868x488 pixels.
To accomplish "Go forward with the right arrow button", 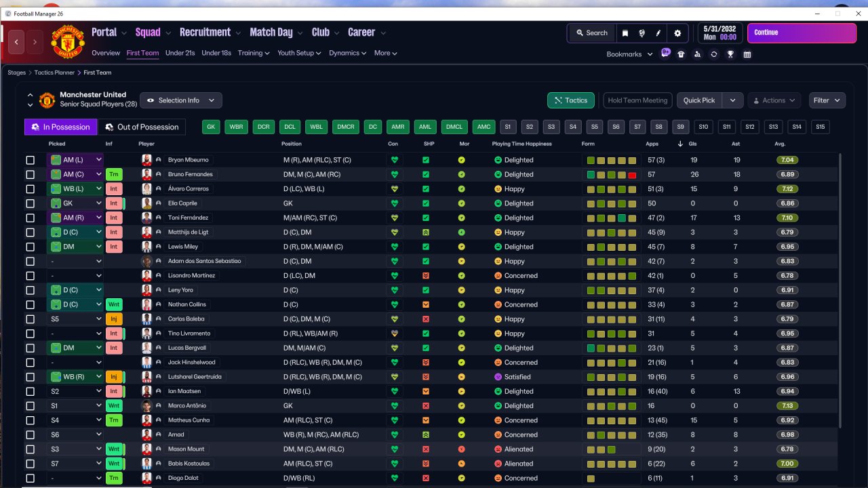I will 35,41.
